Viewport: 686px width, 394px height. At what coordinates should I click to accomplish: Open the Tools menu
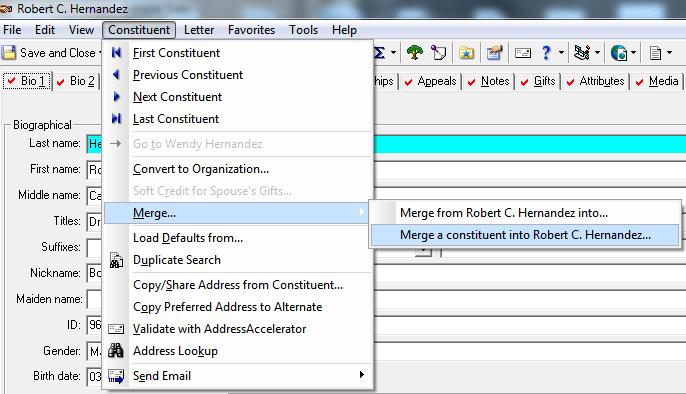303,30
